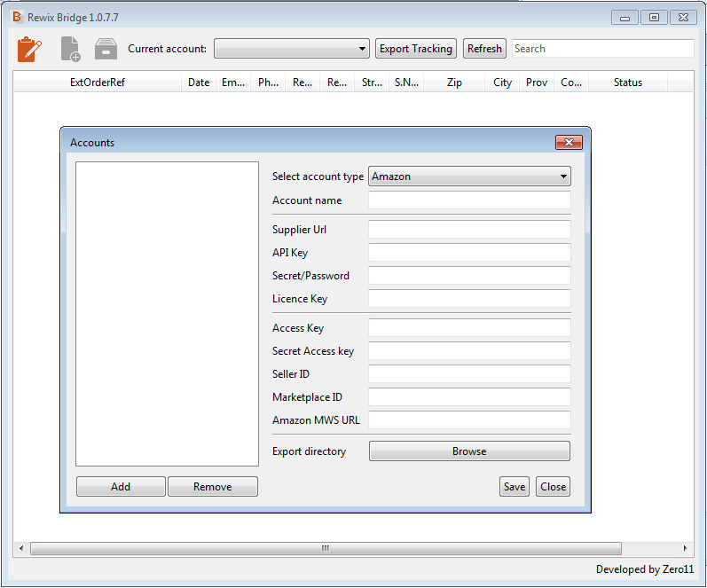
Task: Open the Current account dropdown
Action: click(292, 48)
